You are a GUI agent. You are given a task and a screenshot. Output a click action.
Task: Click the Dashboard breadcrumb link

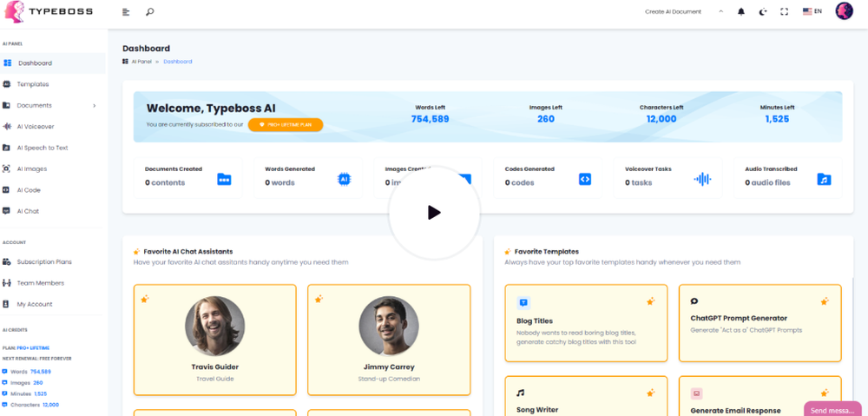pyautogui.click(x=178, y=62)
